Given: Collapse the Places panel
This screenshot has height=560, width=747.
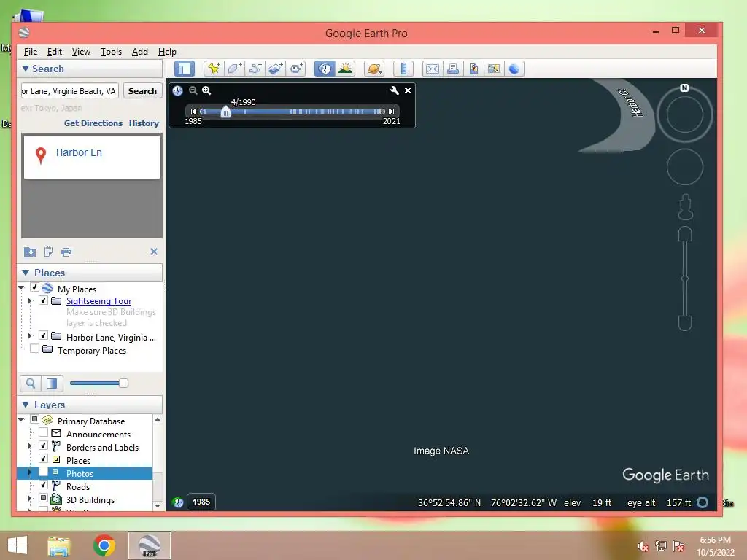Looking at the screenshot, I should [26, 273].
